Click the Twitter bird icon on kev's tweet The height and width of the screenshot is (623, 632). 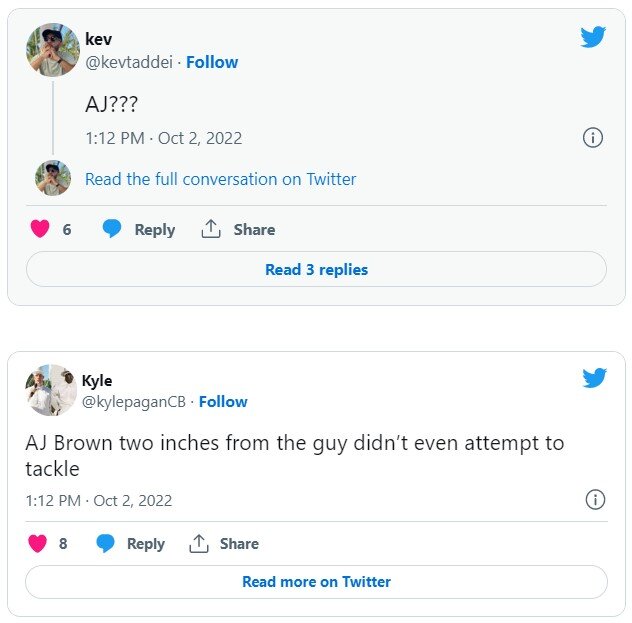click(x=593, y=37)
